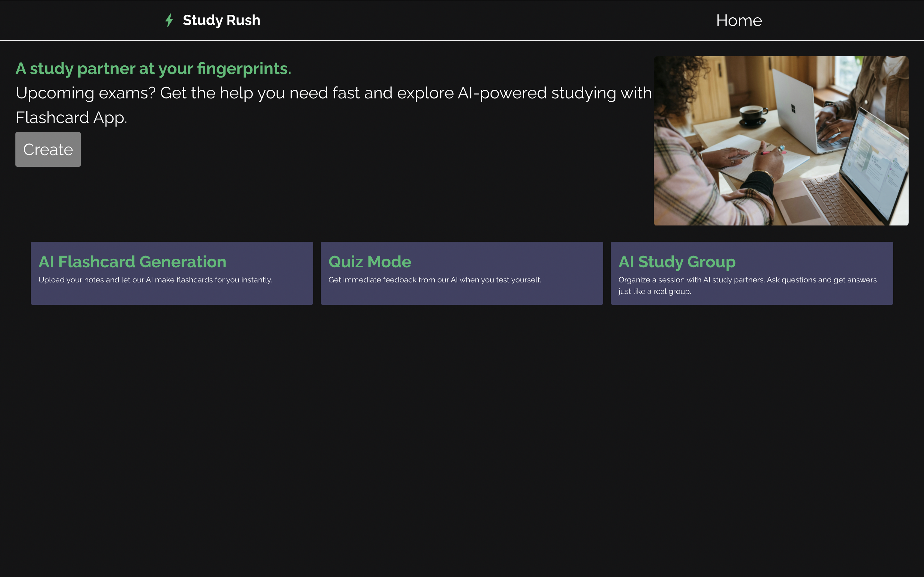This screenshot has height=577, width=924.
Task: Click the Study Rush brand title
Action: [x=221, y=20]
